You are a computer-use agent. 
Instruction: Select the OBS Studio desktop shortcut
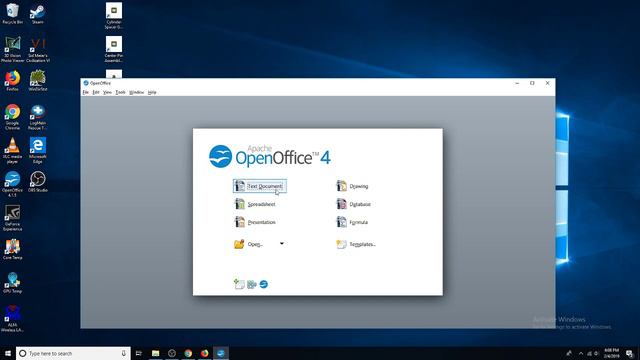pos(38,182)
